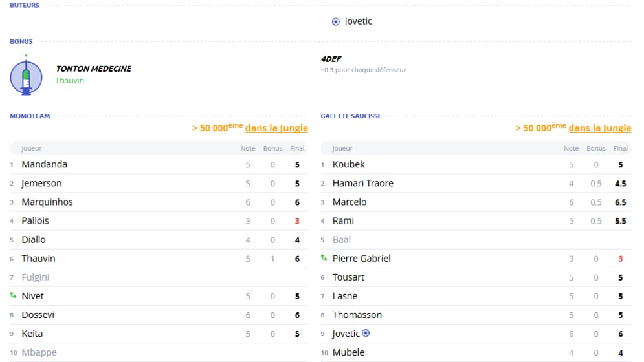
Task: Click the Final column header in Galette Saucisse table
Action: coord(620,148)
